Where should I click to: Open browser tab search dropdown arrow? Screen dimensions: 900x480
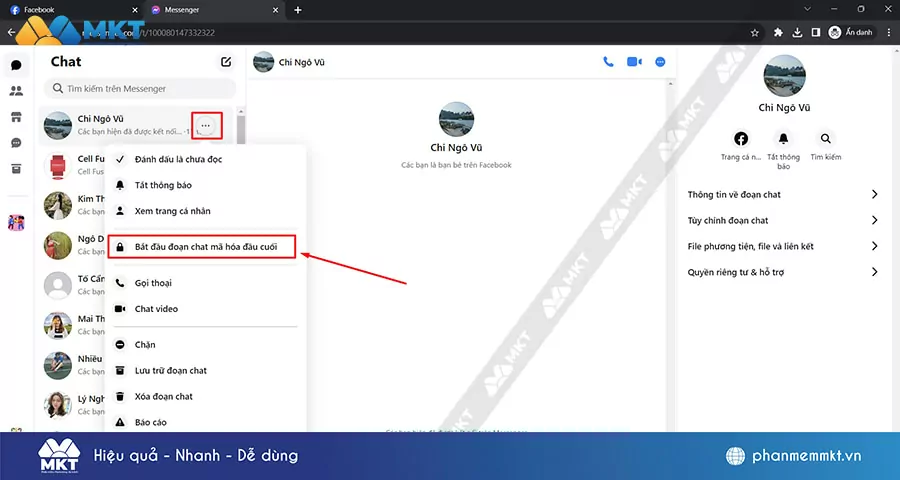click(807, 9)
